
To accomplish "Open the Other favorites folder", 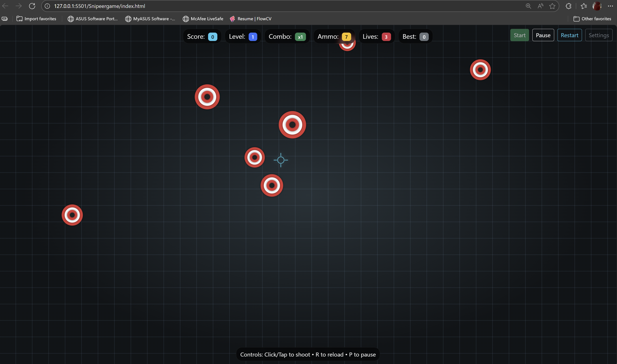I will pyautogui.click(x=592, y=19).
